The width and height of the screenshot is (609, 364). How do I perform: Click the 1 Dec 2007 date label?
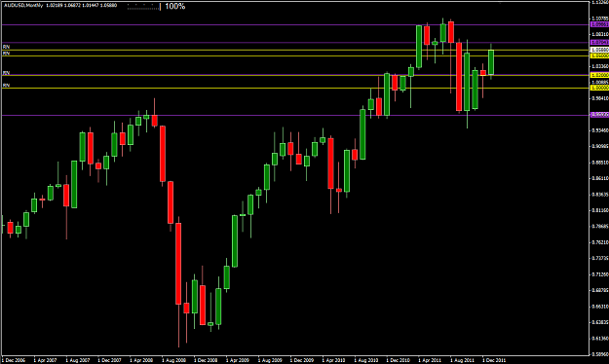click(109, 360)
